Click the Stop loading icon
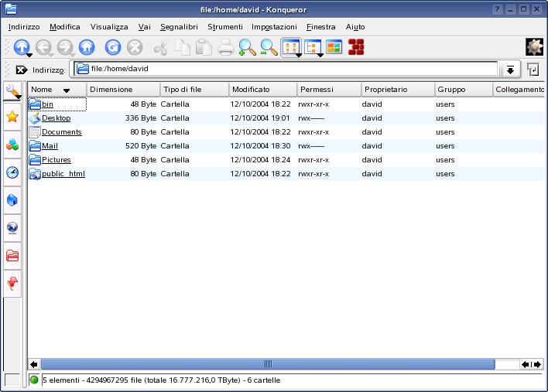This screenshot has height=392, width=548. click(x=135, y=47)
